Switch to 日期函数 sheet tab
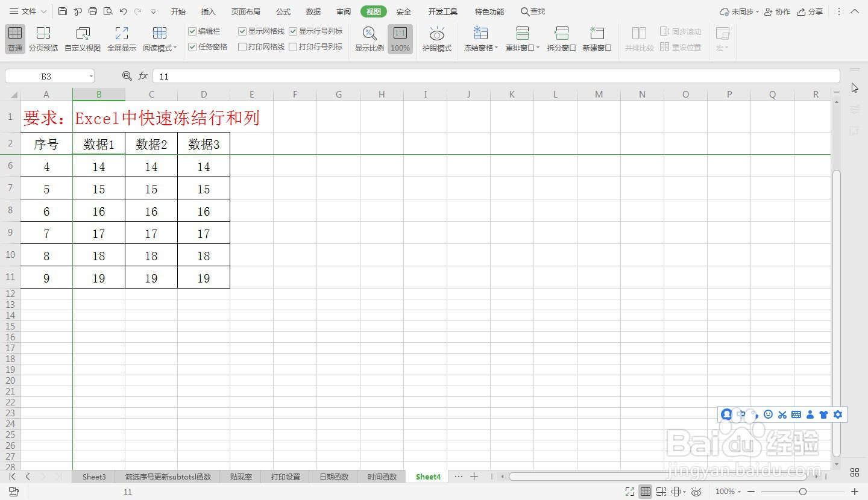 (x=334, y=477)
